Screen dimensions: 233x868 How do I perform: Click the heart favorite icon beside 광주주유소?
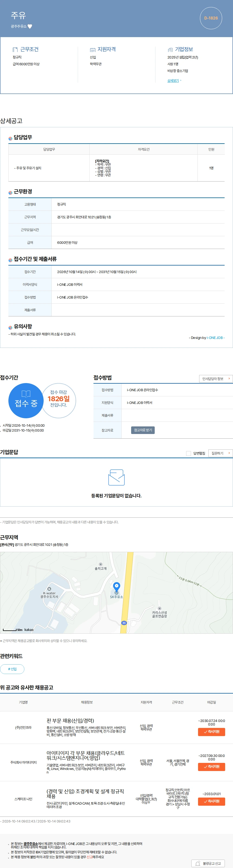[x=30, y=26]
